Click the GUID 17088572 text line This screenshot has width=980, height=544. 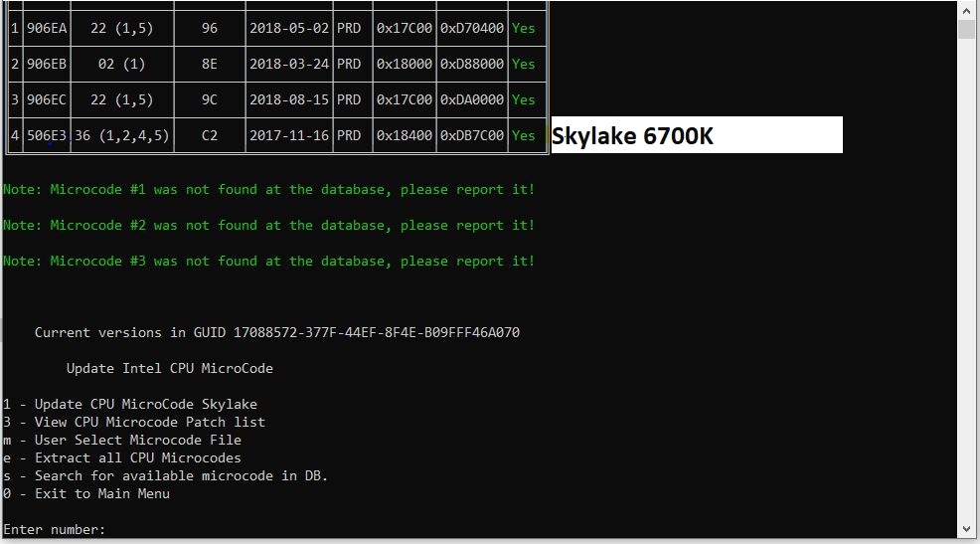tap(277, 332)
